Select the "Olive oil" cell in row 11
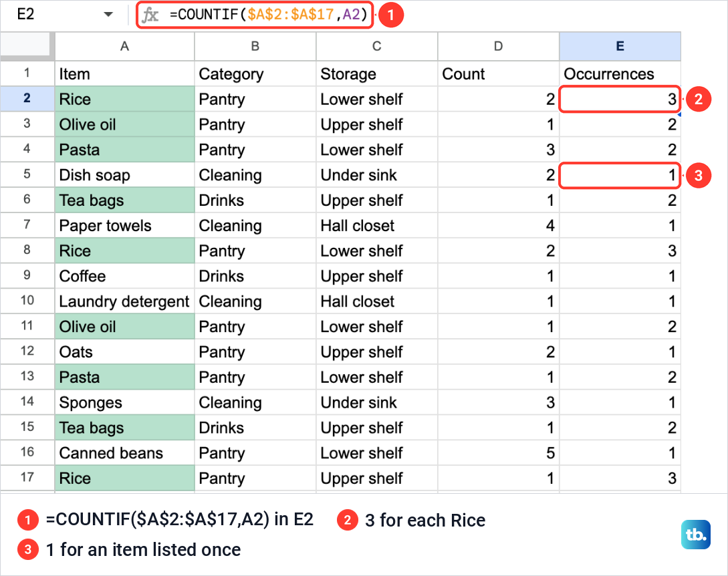The height and width of the screenshot is (576, 728). 124,326
